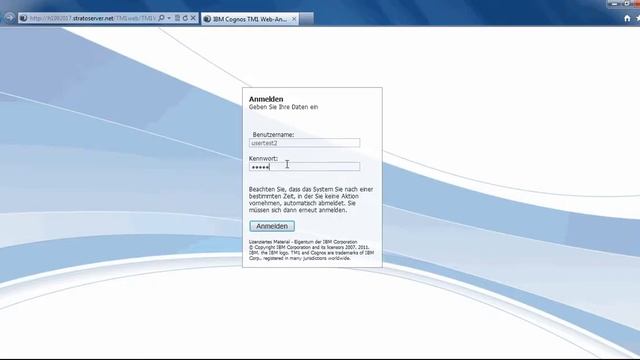Click the IBM copyright license text
Image resolution: width=640 pixels, height=360 pixels.
click(x=311, y=250)
